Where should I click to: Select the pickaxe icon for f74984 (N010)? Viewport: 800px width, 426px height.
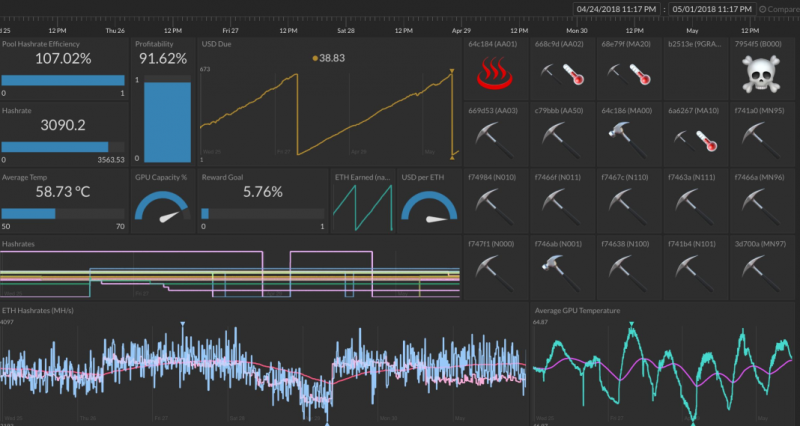tap(494, 207)
